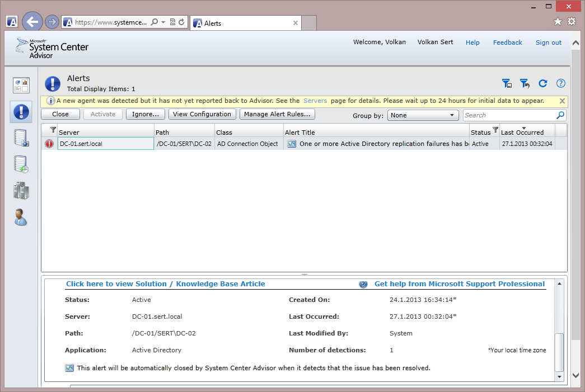The width and height of the screenshot is (585, 392).
Task: Sort by the Last Occurred column header
Action: point(527,133)
